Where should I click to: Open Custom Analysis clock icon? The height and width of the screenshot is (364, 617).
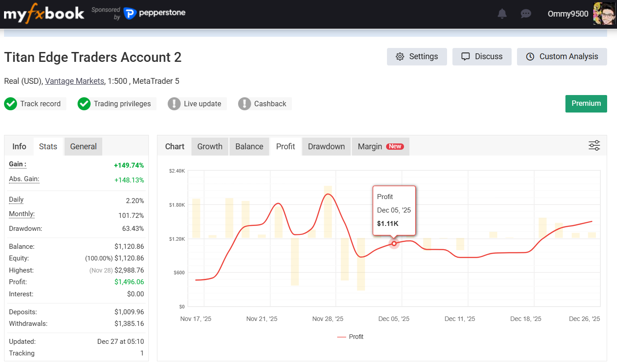(530, 56)
